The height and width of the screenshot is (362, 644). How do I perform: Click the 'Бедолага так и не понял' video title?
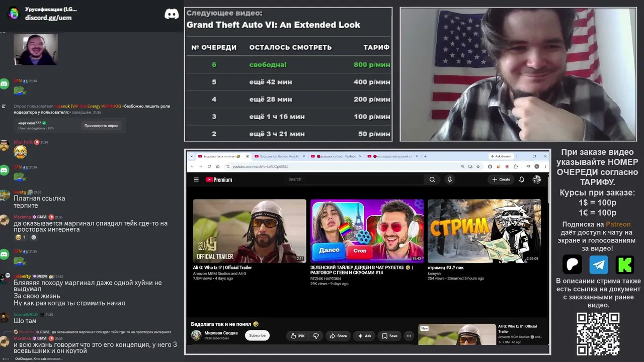pos(224,324)
